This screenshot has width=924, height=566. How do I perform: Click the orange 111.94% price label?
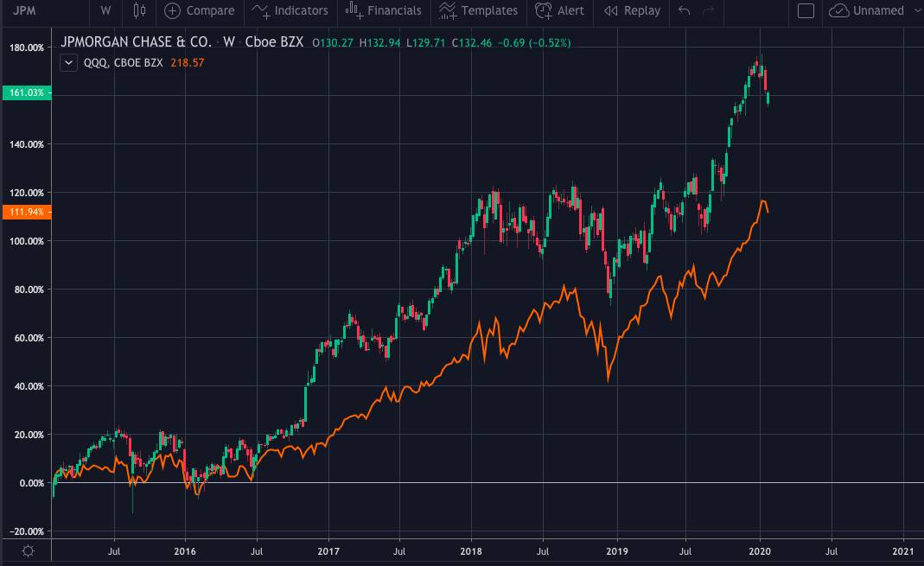[27, 212]
